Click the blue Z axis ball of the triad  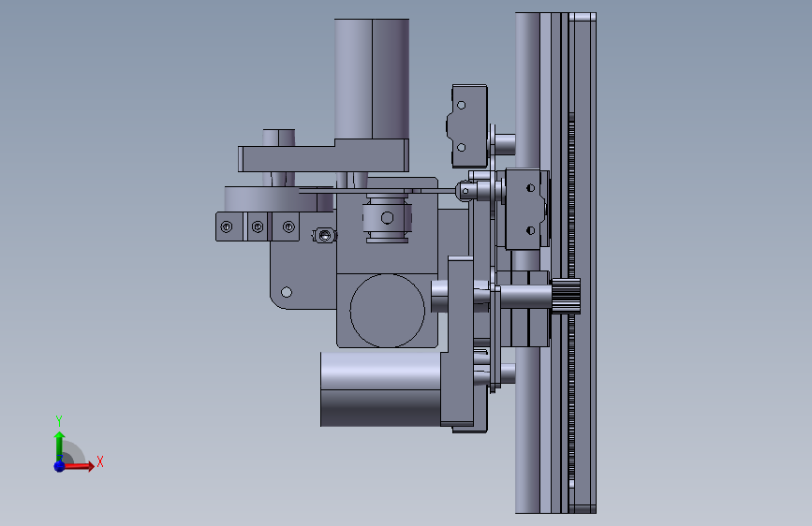click(60, 466)
